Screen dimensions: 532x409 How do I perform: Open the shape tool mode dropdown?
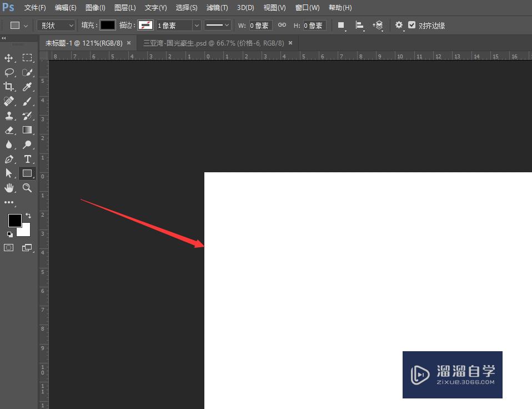pyautogui.click(x=56, y=25)
